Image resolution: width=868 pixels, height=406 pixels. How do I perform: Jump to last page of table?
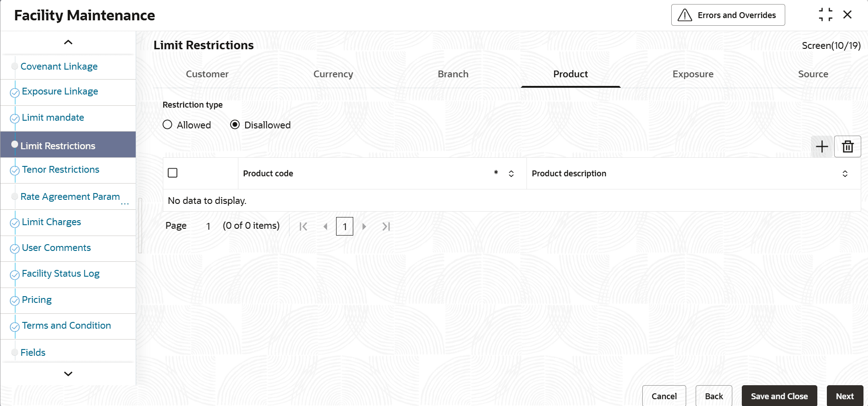pos(386,227)
